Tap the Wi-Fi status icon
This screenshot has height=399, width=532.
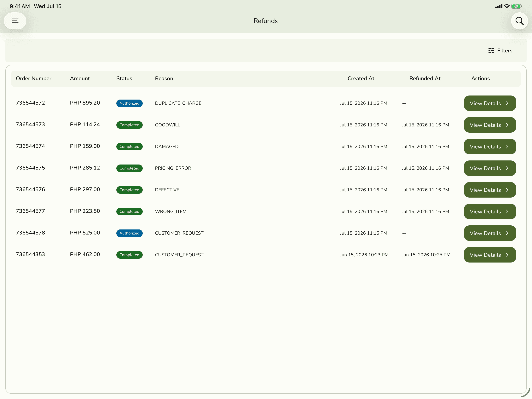(507, 6)
